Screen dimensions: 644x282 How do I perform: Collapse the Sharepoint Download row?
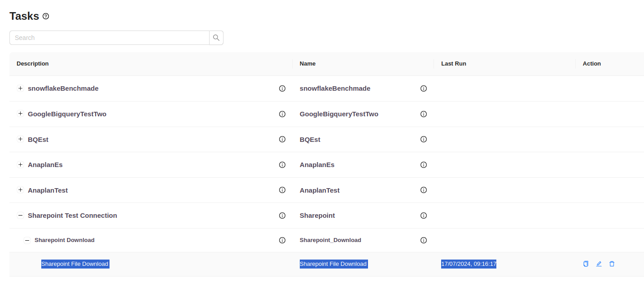[x=27, y=240]
